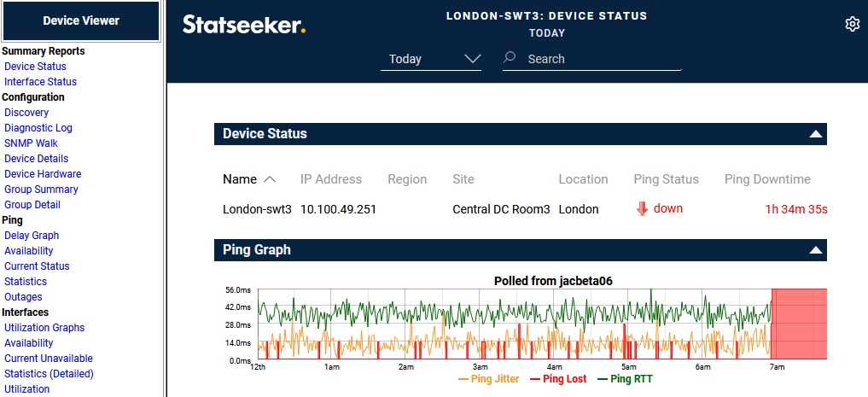Click the Ping Jitter legend entry
Screen dimensions: 868x397
pyautogui.click(x=488, y=379)
